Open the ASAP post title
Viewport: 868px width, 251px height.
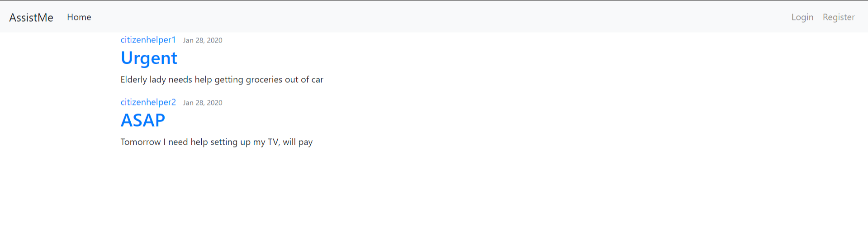142,120
